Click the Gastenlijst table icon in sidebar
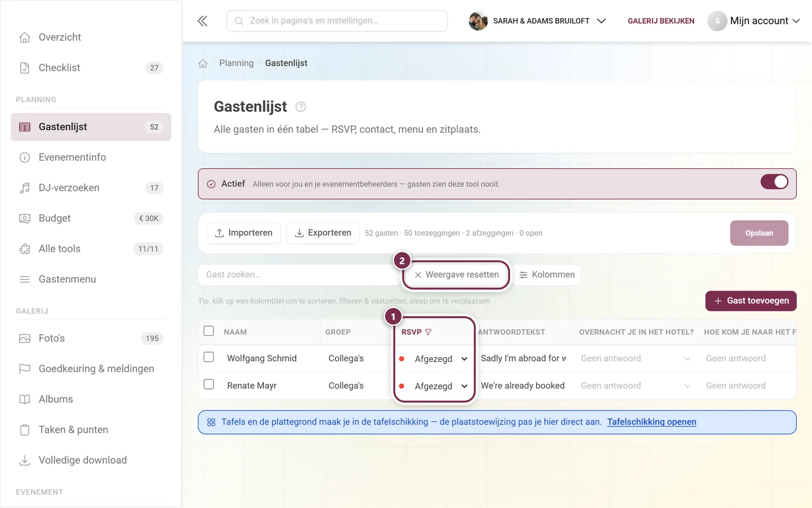Viewport: 812px width, 508px height. tap(25, 127)
